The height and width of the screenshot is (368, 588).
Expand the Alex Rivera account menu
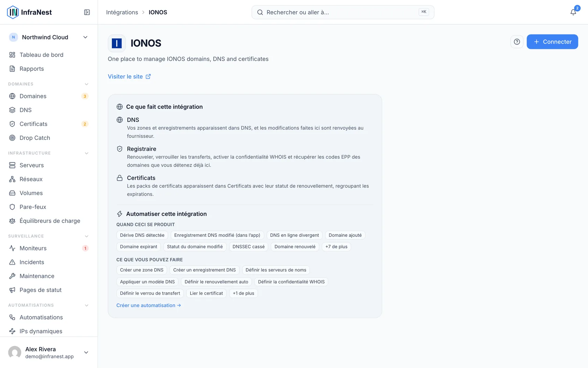tap(86, 352)
